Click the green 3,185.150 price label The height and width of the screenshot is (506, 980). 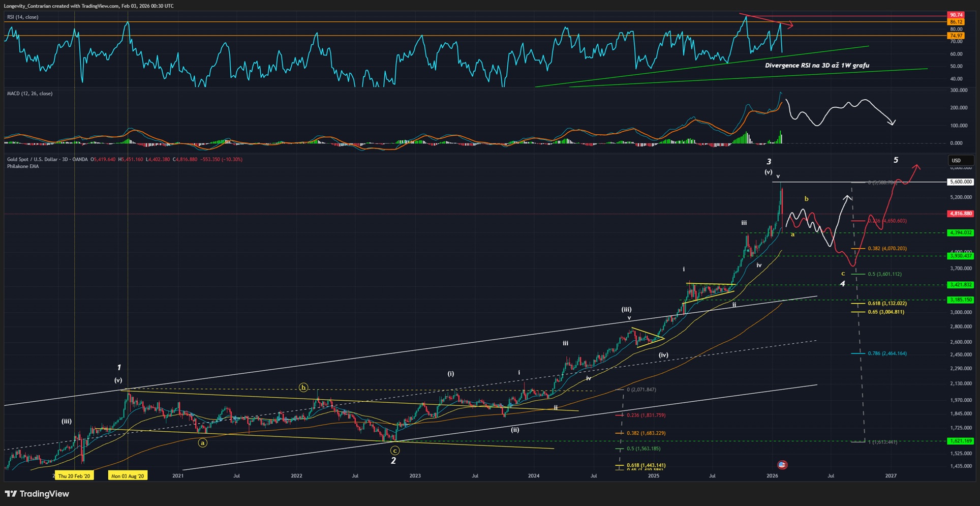coord(960,300)
